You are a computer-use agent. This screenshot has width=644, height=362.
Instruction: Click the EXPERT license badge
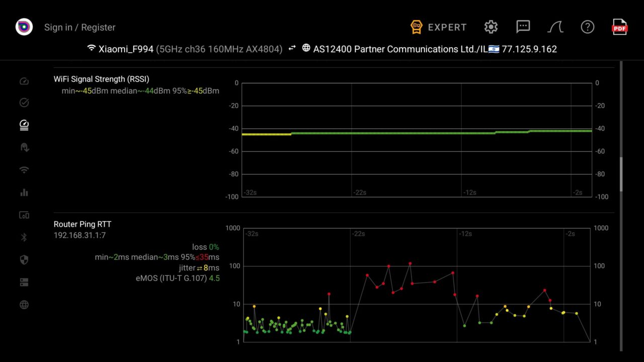click(439, 27)
